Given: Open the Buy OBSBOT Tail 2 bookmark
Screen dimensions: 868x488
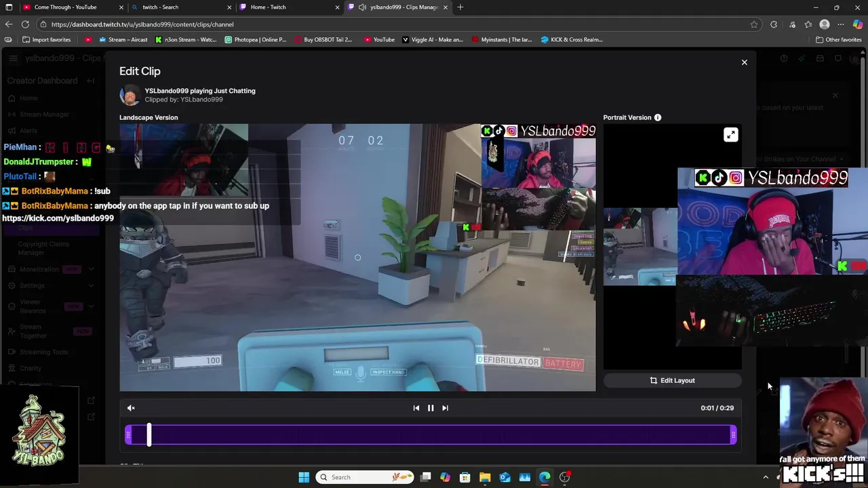Looking at the screenshot, I should pyautogui.click(x=322, y=39).
